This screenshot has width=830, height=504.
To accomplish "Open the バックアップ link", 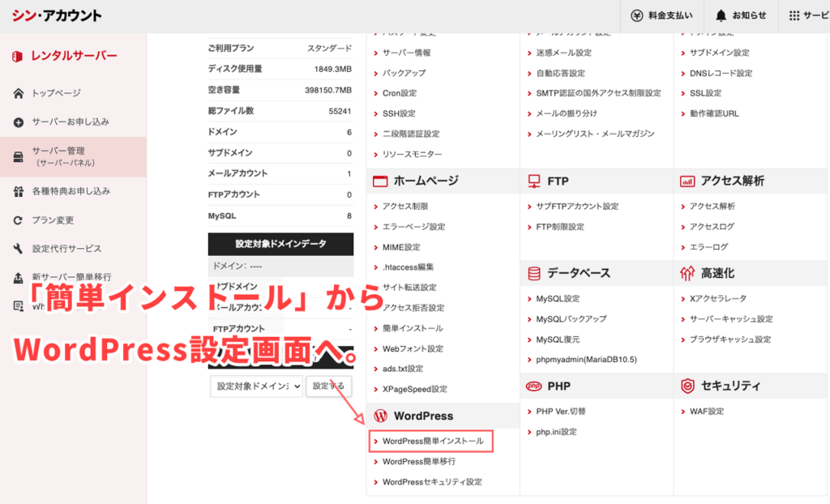I will click(x=404, y=73).
